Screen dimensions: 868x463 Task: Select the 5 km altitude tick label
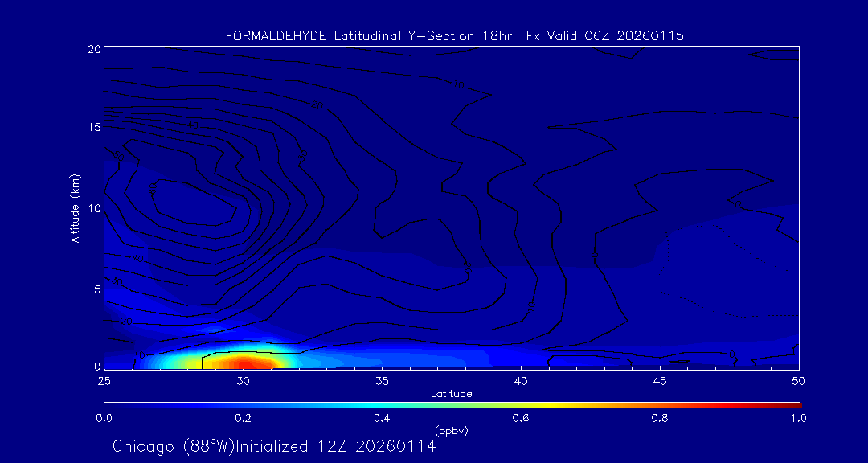[x=96, y=289]
